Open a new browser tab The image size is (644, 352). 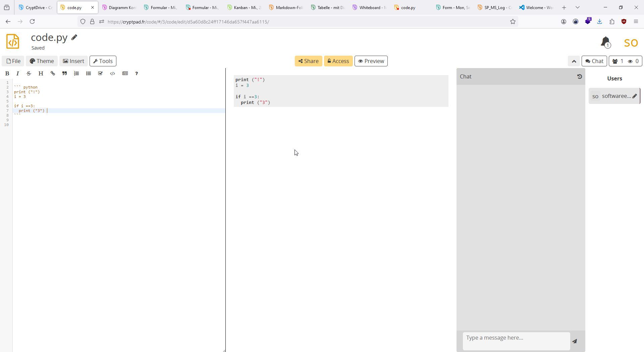coord(564,7)
